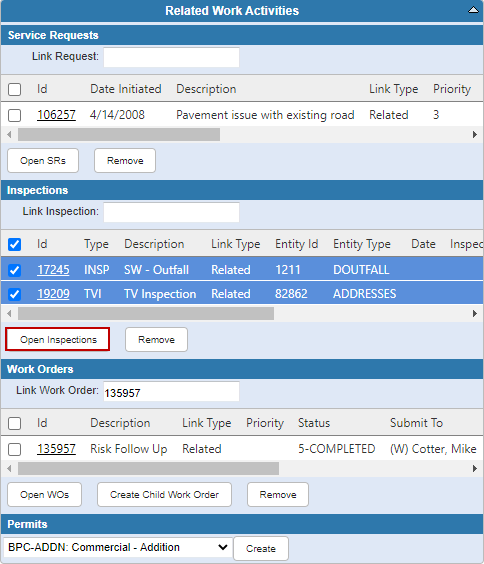Viewport: 484px width, 564px height.
Task: Click the Service Requests horizontal scrollbar thumb
Action: coord(119,135)
